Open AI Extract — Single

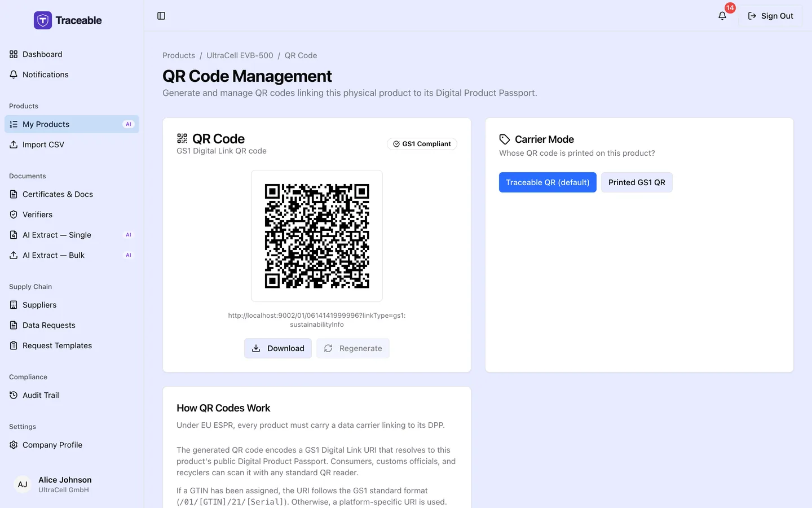pos(72,235)
